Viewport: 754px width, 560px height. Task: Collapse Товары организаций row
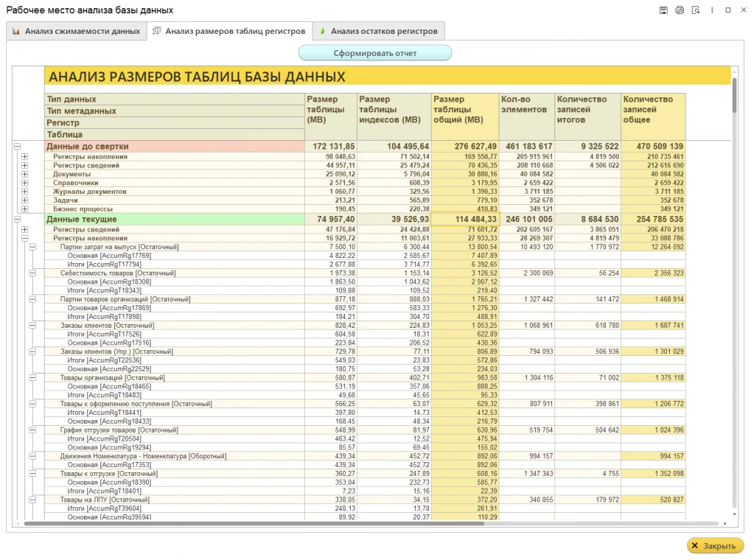pos(32,378)
